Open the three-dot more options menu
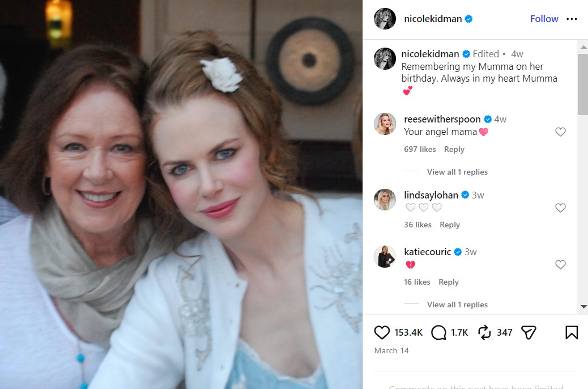This screenshot has width=588, height=389. pos(572,19)
